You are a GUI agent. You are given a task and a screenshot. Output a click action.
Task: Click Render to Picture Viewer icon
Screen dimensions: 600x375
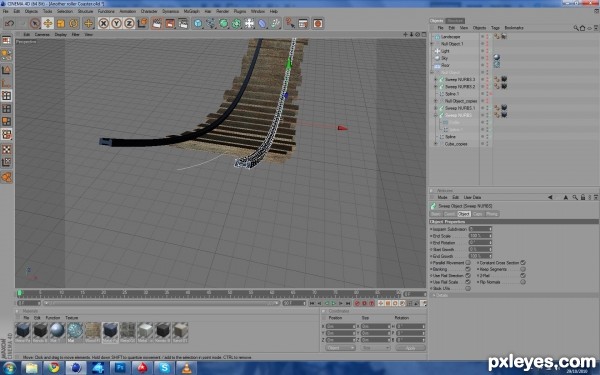170,24
